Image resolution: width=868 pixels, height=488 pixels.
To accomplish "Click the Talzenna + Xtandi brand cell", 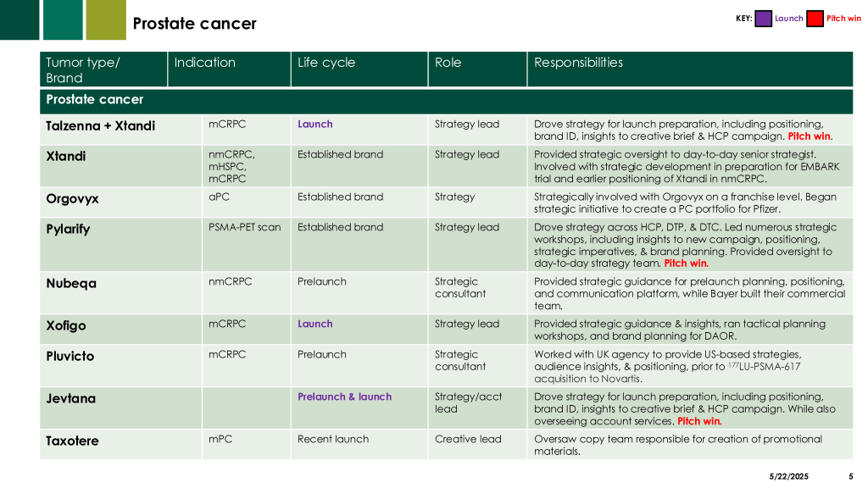I will 100,126.
